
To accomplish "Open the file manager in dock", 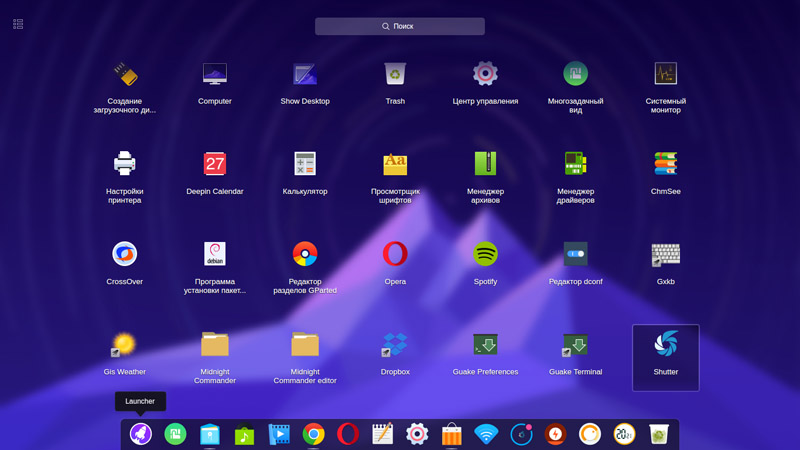I will (210, 434).
